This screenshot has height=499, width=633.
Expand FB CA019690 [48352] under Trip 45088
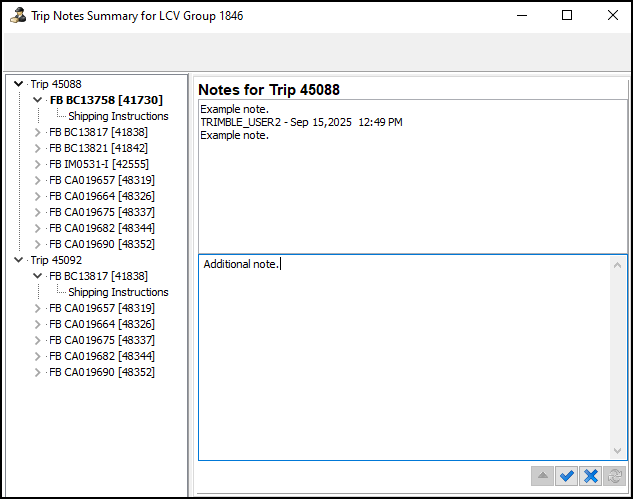click(x=37, y=244)
